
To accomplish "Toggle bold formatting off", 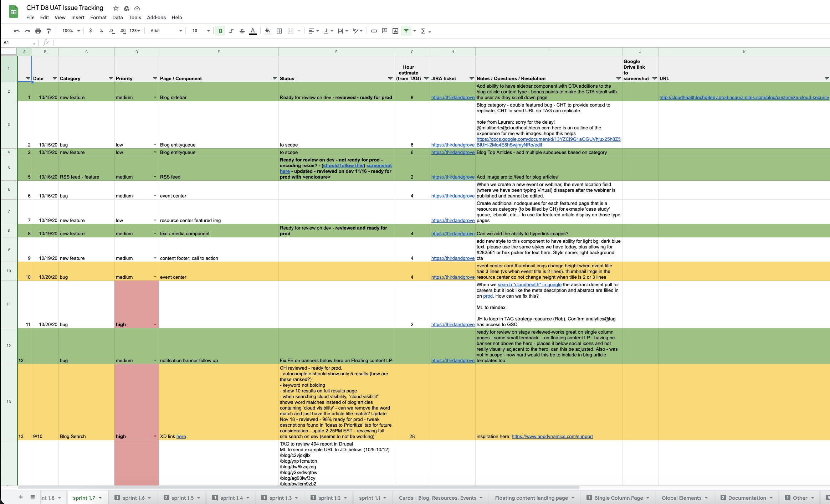I will coord(220,31).
